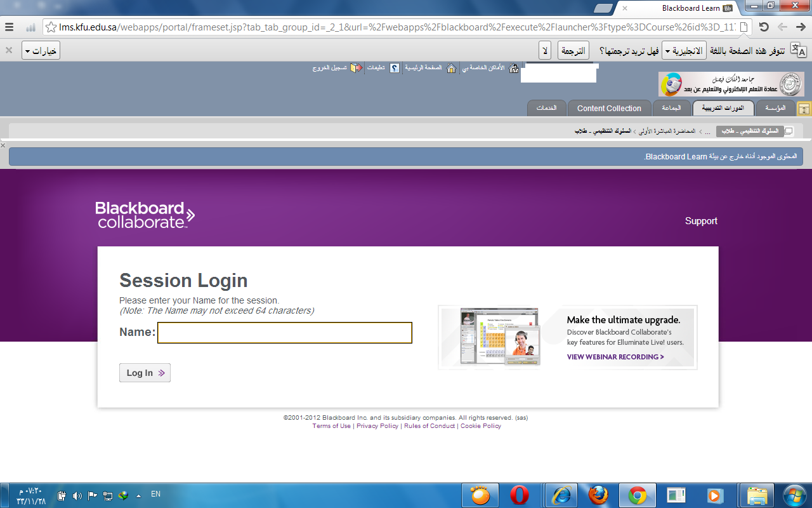This screenshot has height=508, width=812.
Task: Close the translate bar with X
Action: (x=9, y=50)
